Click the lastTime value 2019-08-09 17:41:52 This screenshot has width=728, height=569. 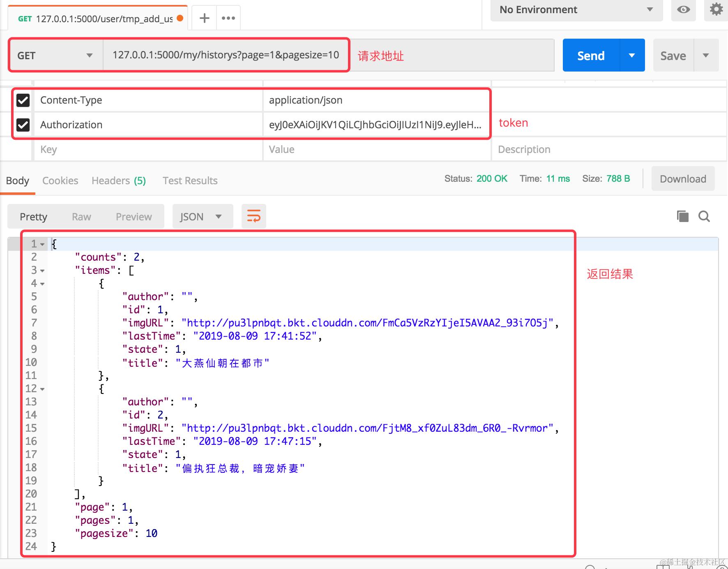255,336
